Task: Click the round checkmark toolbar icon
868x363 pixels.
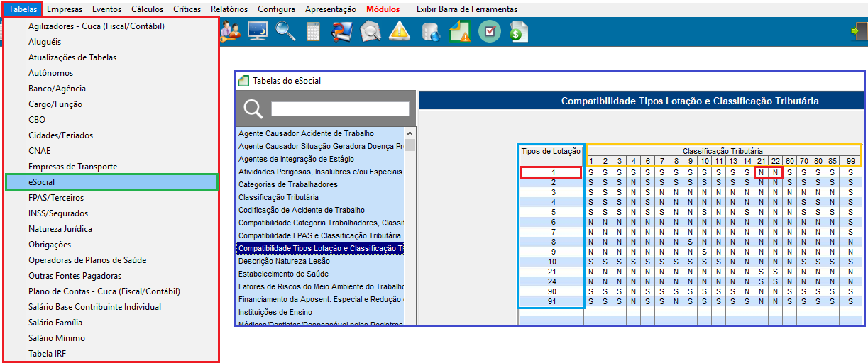Action: [x=489, y=31]
